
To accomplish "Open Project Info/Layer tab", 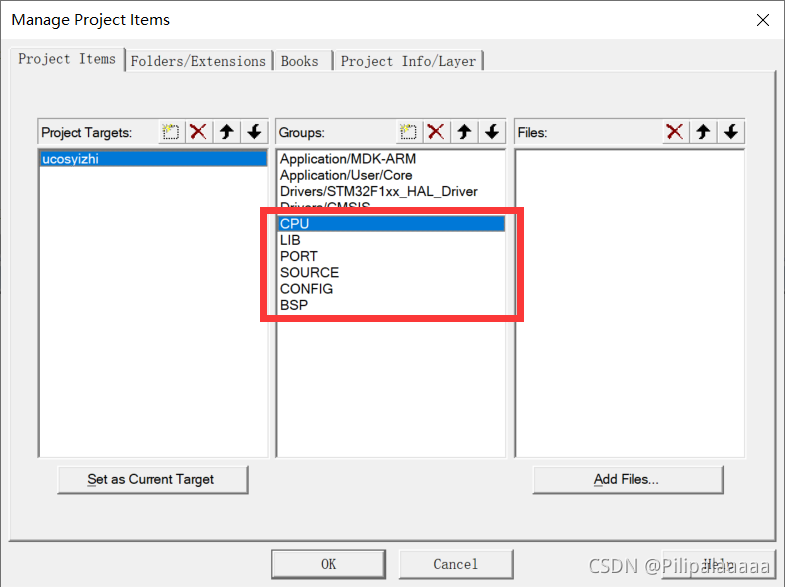I will (408, 61).
